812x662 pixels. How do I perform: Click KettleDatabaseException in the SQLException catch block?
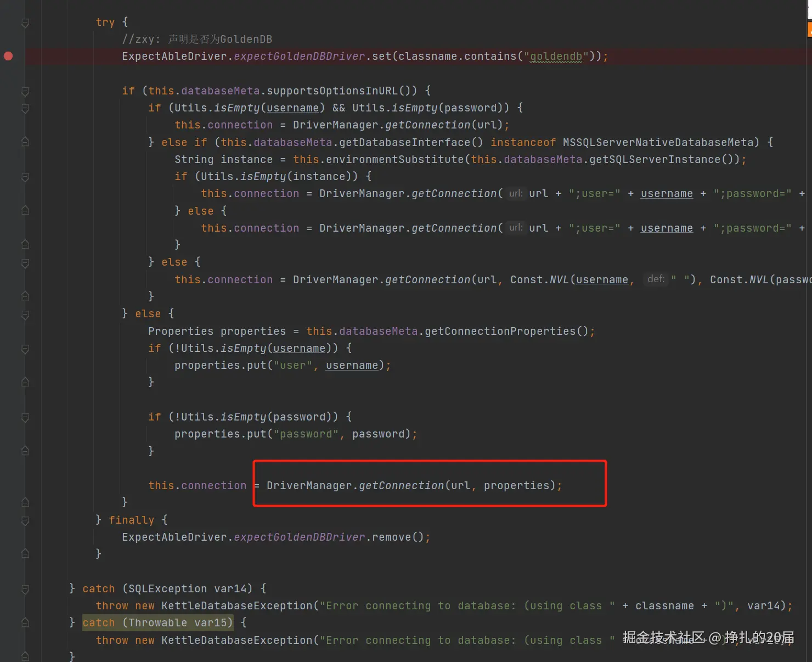click(237, 605)
